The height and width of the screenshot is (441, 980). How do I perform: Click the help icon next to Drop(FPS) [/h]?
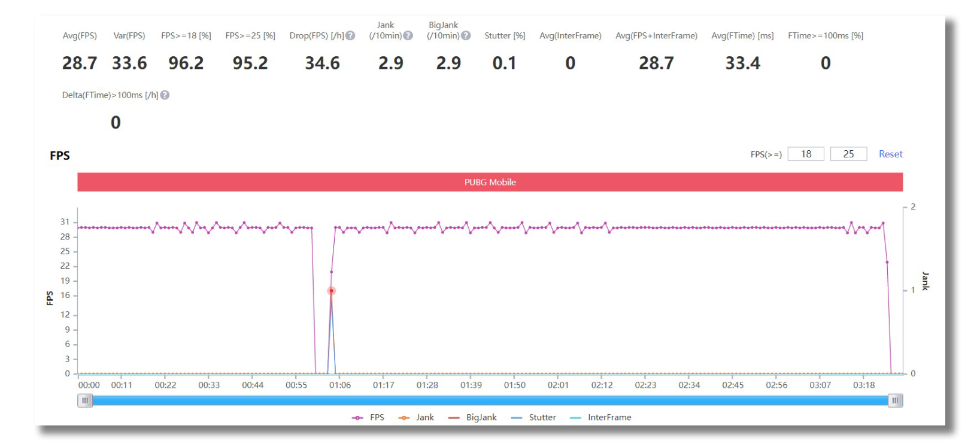[x=350, y=36]
